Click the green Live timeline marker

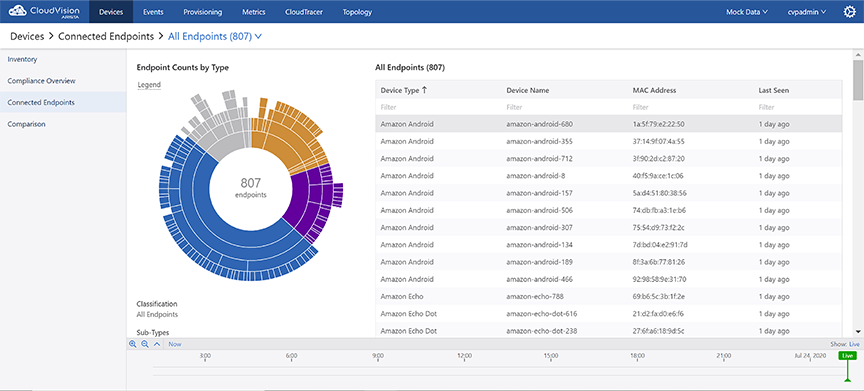coord(847,356)
